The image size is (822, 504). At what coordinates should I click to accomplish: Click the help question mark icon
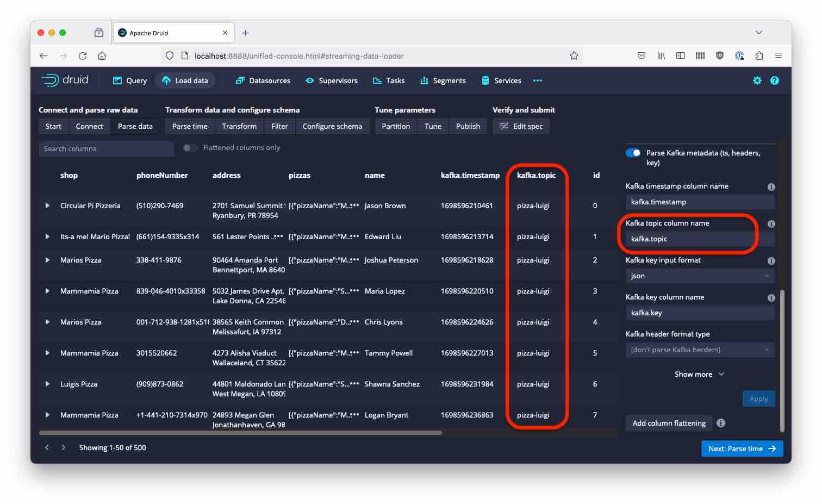[775, 80]
